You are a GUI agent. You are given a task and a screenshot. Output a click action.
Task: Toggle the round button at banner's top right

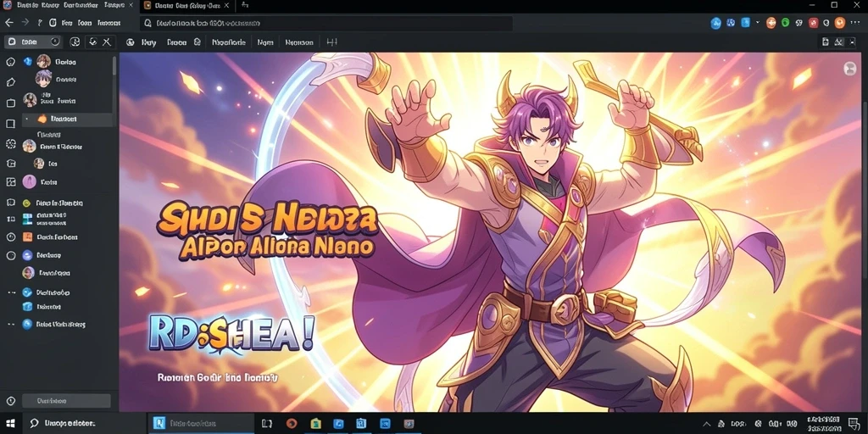click(x=849, y=69)
